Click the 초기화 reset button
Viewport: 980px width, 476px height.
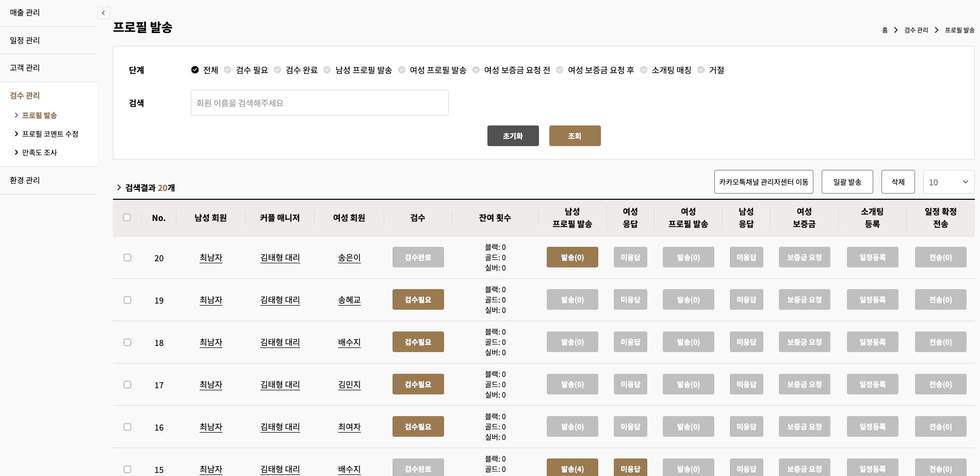tap(513, 136)
